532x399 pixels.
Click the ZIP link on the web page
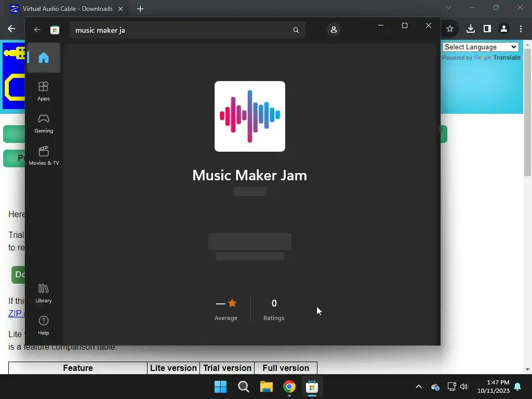[16, 313]
